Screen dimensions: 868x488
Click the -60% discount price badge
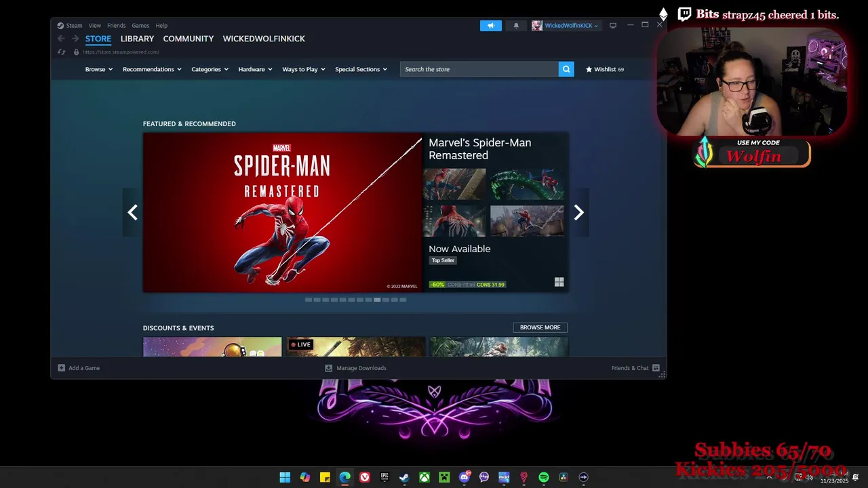point(437,285)
